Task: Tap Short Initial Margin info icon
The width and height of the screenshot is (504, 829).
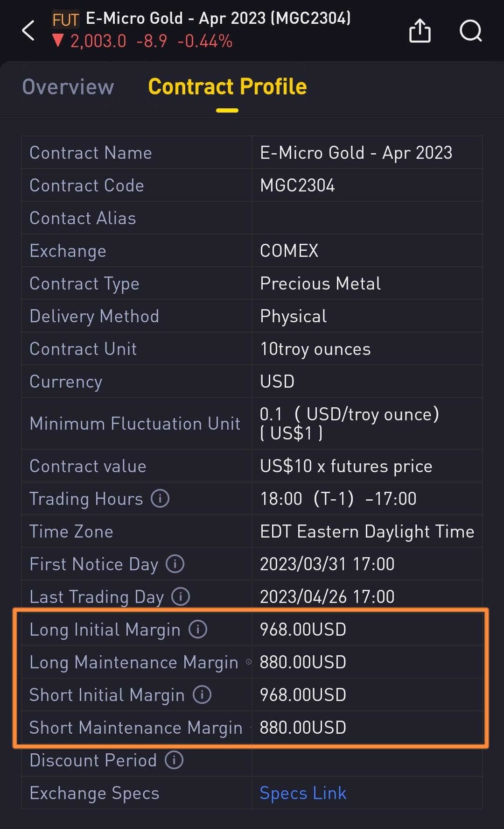Action: click(x=202, y=694)
